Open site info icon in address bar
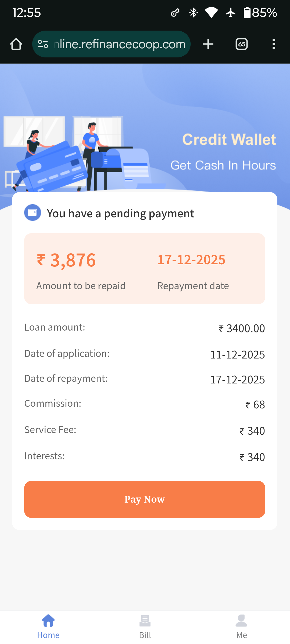Screen dimensions: 290x644 43,44
